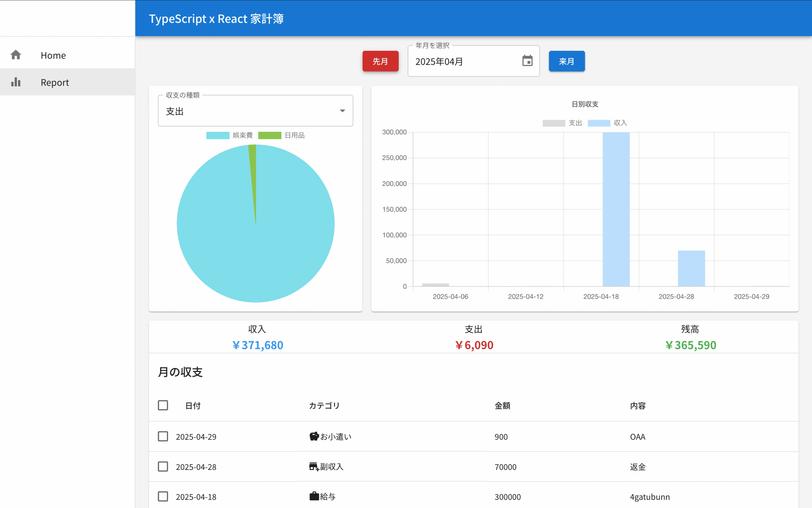The image size is (812, 508).
Task: Click the 日別収支 chart title
Action: click(x=585, y=104)
